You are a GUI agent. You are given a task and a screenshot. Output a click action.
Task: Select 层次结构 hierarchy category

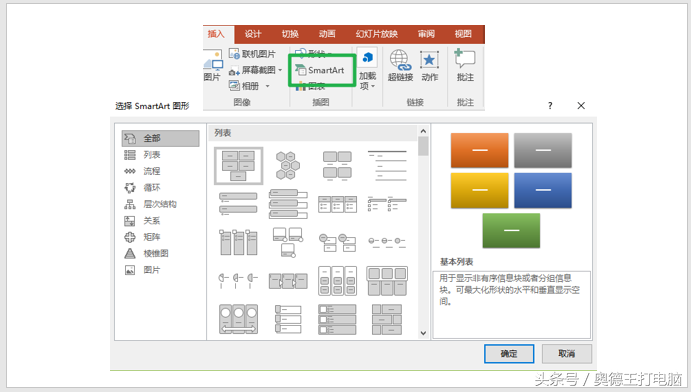coord(160,204)
